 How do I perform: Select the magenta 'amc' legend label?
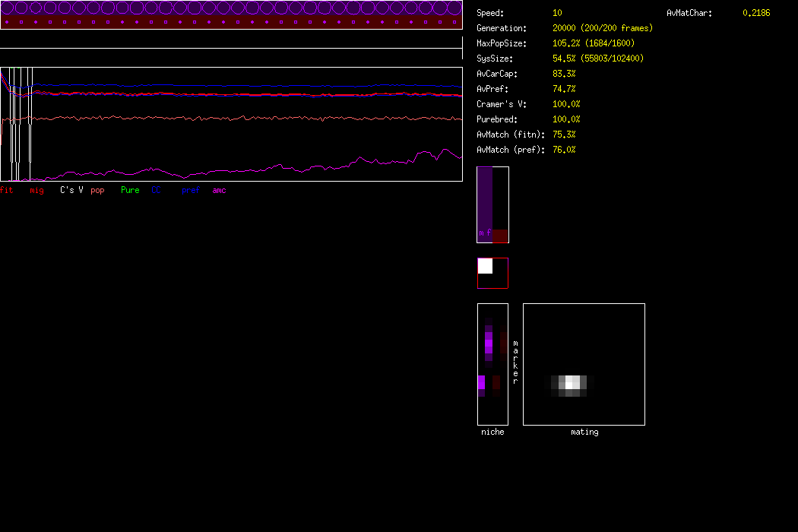pos(219,190)
